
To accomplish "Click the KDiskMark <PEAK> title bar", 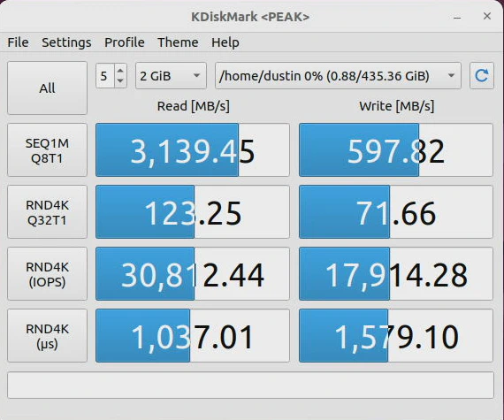I will (250, 17).
